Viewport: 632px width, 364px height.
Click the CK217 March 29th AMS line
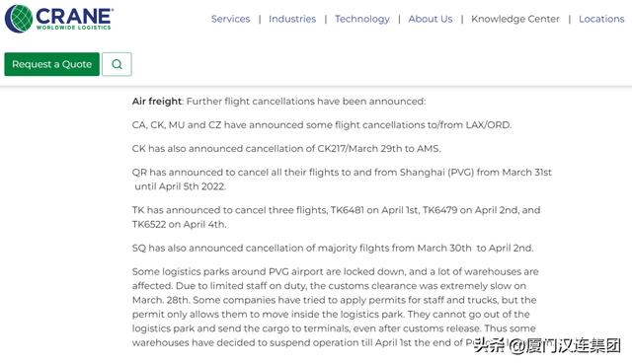286,149
